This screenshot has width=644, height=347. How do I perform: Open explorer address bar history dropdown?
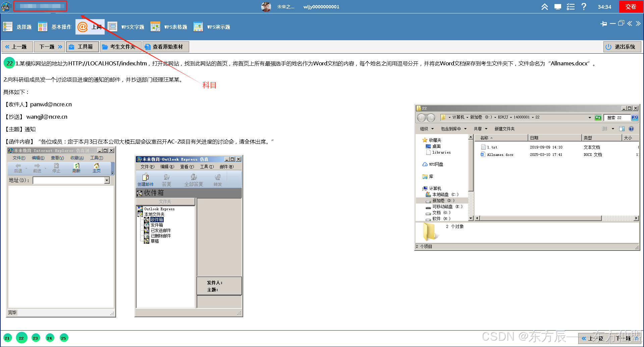590,118
